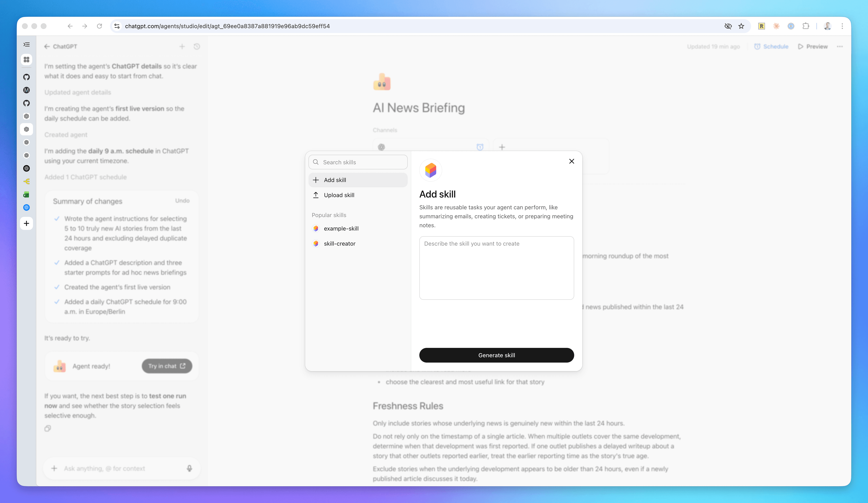Screen dimensions: 868x503
Task: Close the Add skill dialog
Action: 571,161
